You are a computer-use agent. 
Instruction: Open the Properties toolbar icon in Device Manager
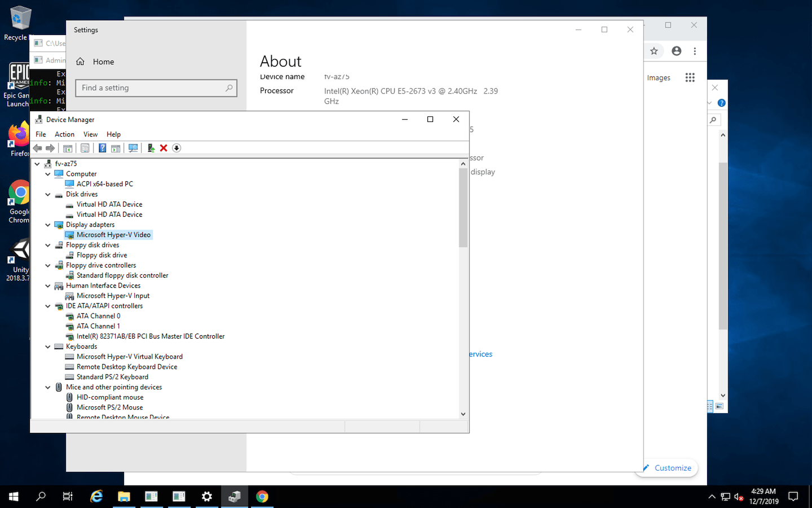85,148
